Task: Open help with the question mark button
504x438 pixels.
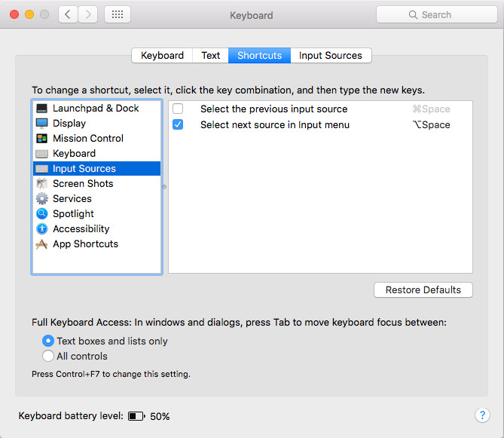Action: pyautogui.click(x=482, y=415)
